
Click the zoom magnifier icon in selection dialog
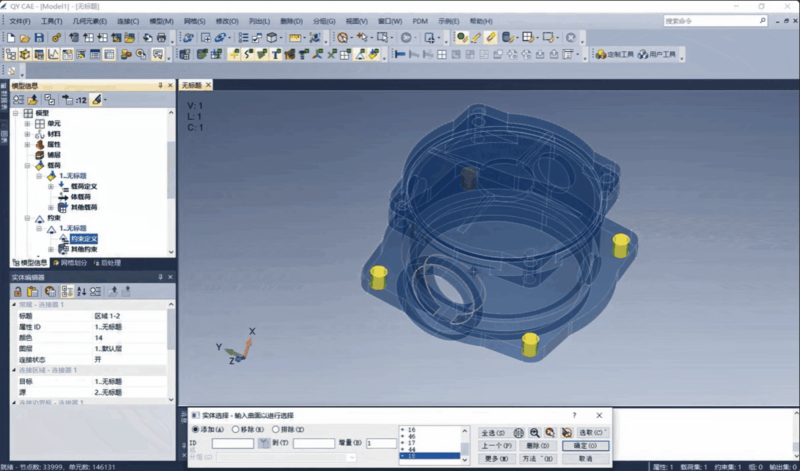(x=535, y=432)
